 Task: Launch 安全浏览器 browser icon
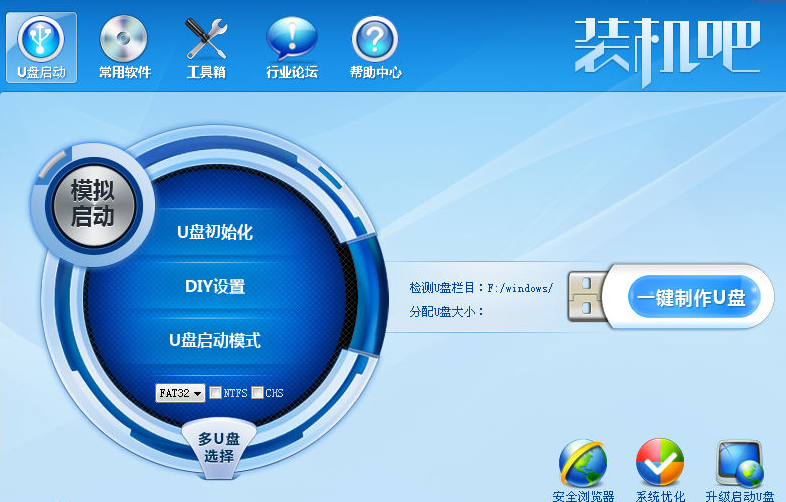coord(583,471)
